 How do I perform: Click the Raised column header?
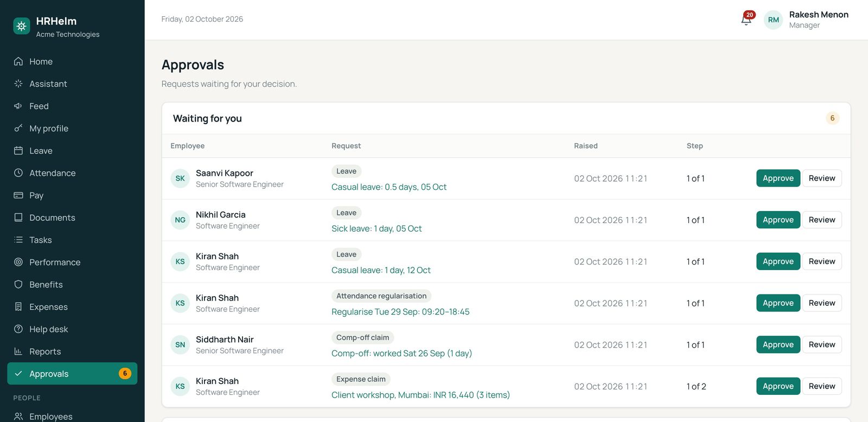click(x=586, y=146)
